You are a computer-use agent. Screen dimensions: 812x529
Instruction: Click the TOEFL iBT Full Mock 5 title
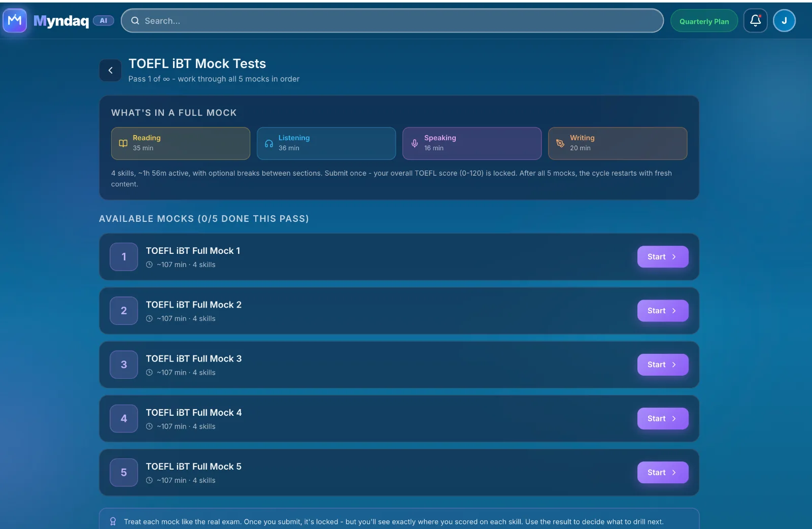click(x=194, y=467)
